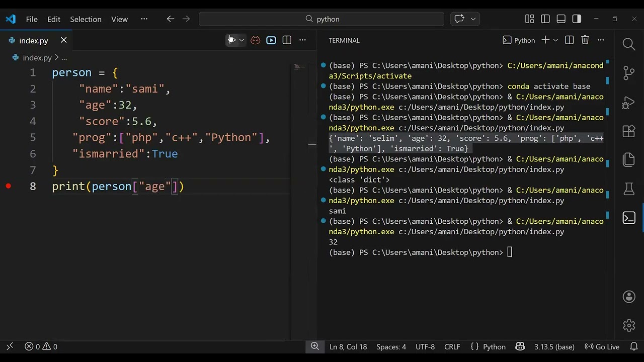
Task: Change encoding via UTF-8
Action: 425,347
